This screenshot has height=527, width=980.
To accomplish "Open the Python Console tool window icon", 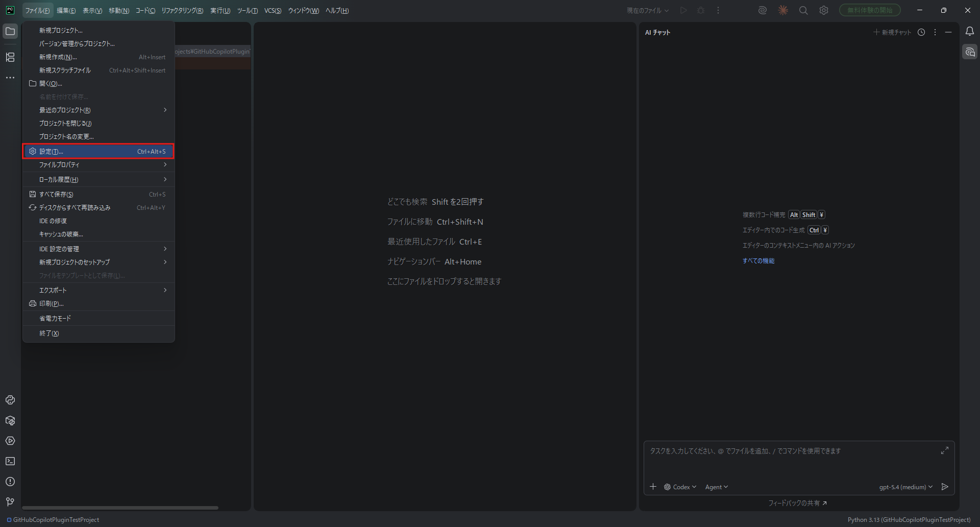I will tap(10, 400).
